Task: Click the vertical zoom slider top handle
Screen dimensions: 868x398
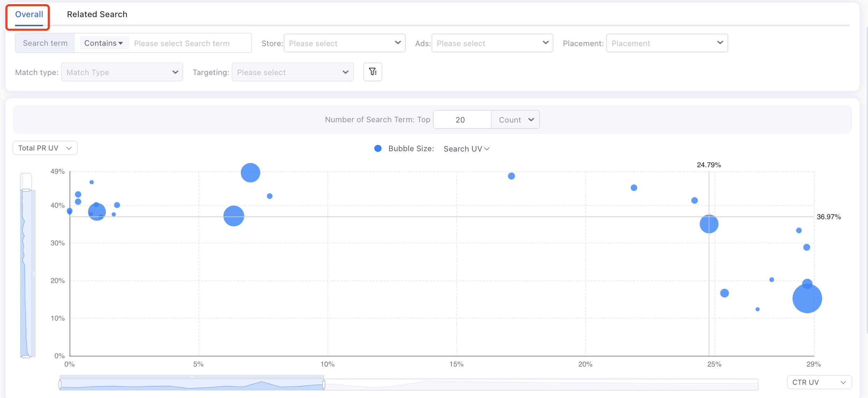Action: [26, 190]
